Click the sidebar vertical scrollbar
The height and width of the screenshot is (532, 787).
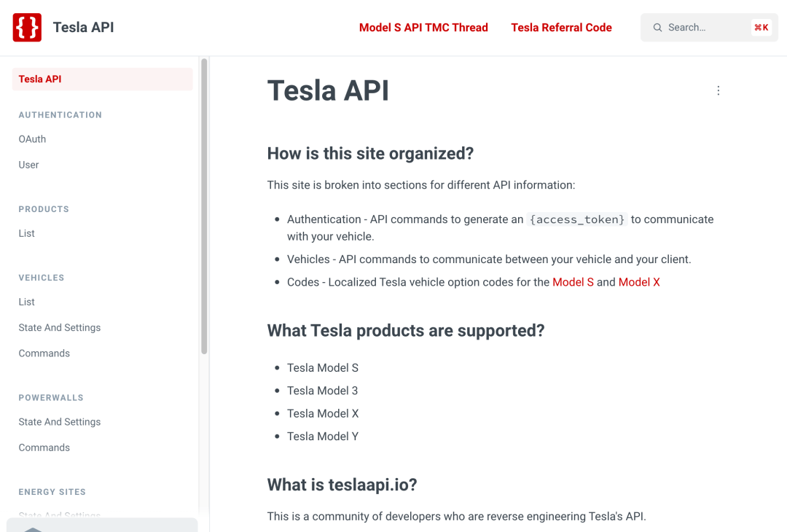(204, 206)
